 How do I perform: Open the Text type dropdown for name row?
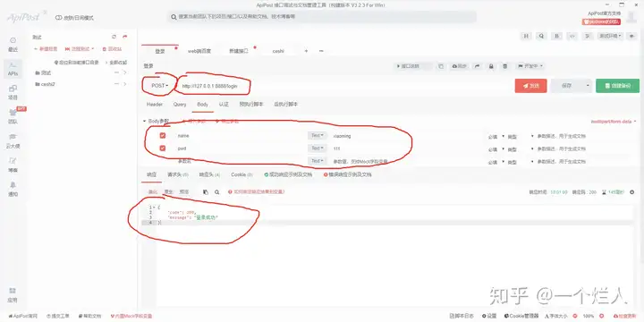pyautogui.click(x=317, y=135)
